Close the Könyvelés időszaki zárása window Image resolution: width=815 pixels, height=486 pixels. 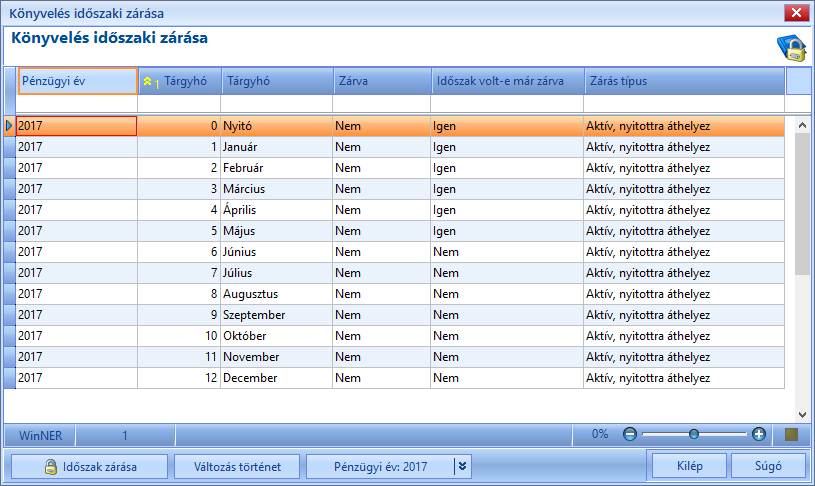click(x=796, y=13)
